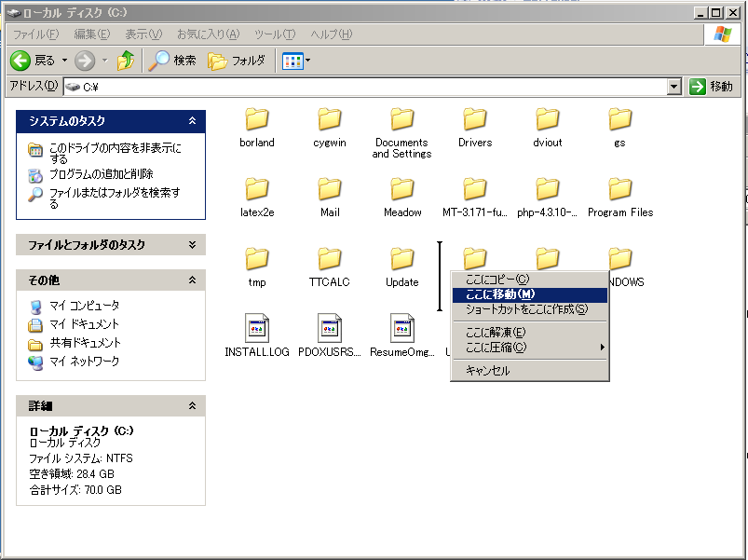Toggle the Folders (フォルダ) pane button
748x560 pixels.
point(237,61)
